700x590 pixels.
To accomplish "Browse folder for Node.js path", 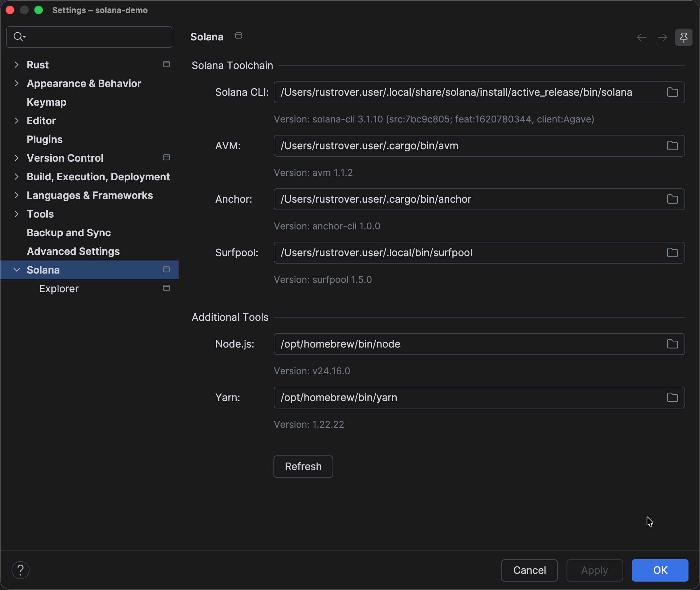I will (x=672, y=344).
